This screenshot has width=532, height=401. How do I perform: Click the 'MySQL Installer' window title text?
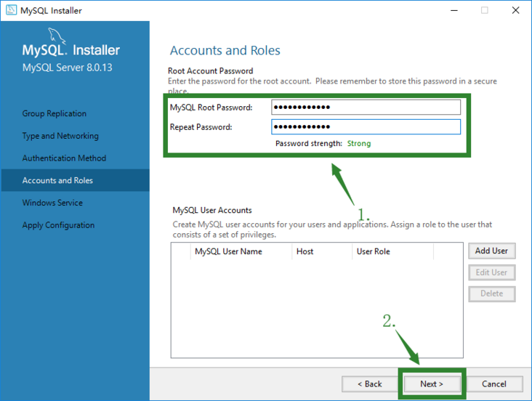[51, 10]
